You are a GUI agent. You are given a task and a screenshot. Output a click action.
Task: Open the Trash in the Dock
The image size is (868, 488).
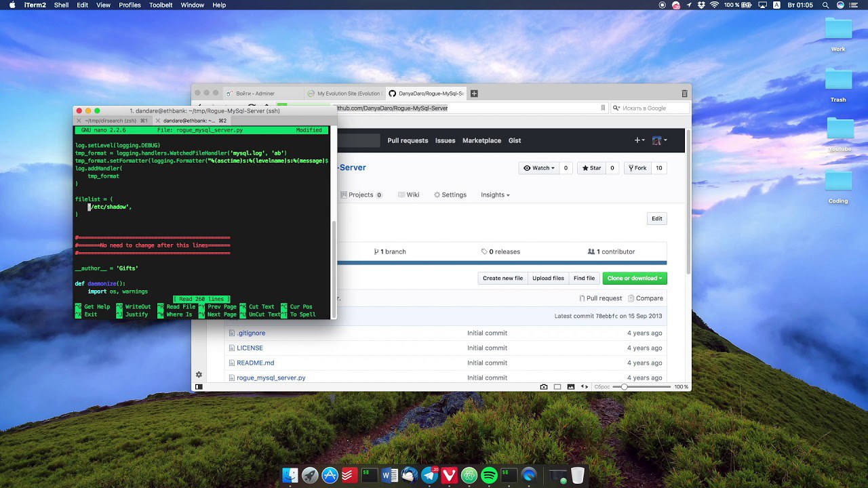(x=577, y=476)
